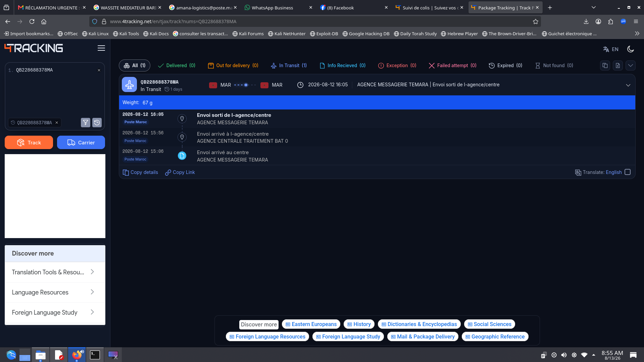
Task: Remove QB228688378MA from the input list
Action: click(x=99, y=70)
